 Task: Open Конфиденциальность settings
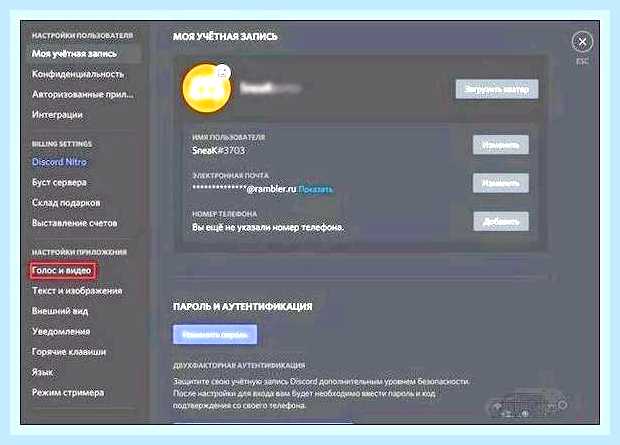(78, 74)
